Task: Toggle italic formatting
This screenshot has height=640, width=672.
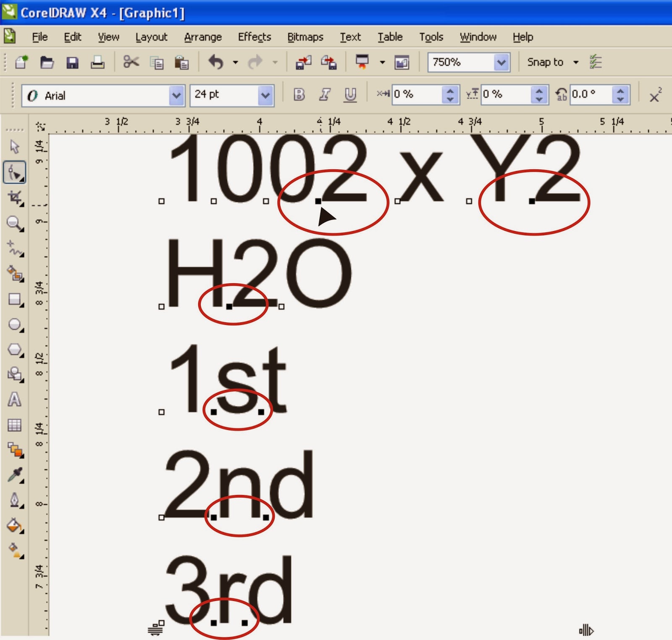Action: tap(324, 95)
